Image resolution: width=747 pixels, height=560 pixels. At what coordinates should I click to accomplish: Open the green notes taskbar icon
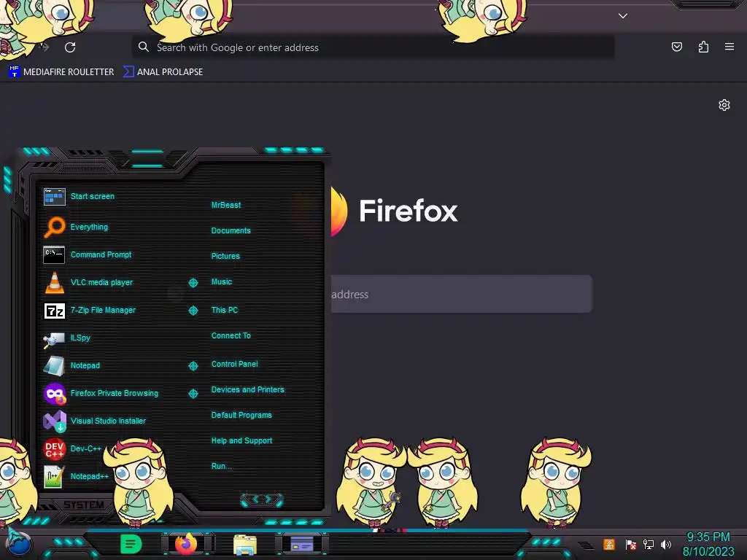(131, 544)
